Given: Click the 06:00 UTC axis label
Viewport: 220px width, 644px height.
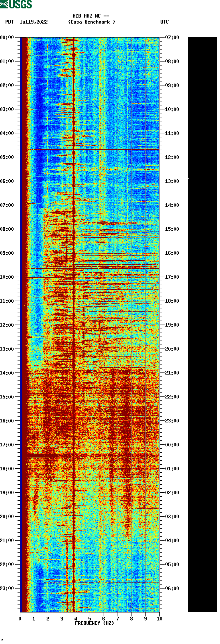Looking at the screenshot, I should coord(172,589).
